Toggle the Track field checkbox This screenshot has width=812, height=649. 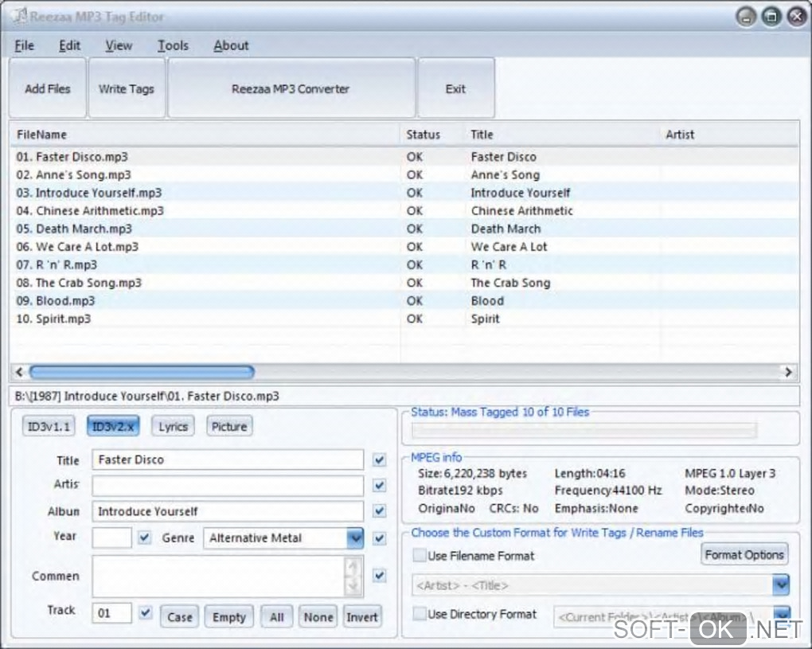coord(146,612)
